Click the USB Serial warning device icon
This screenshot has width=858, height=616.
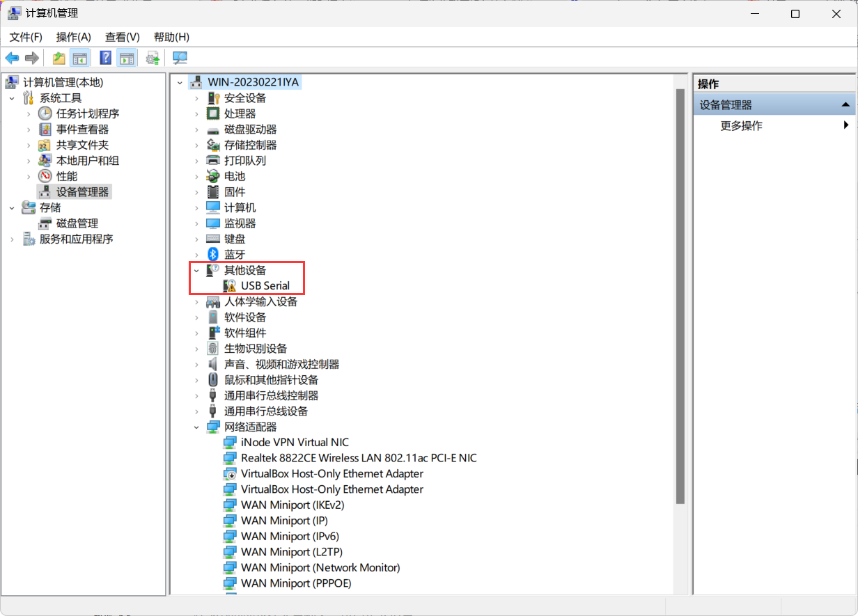click(230, 286)
